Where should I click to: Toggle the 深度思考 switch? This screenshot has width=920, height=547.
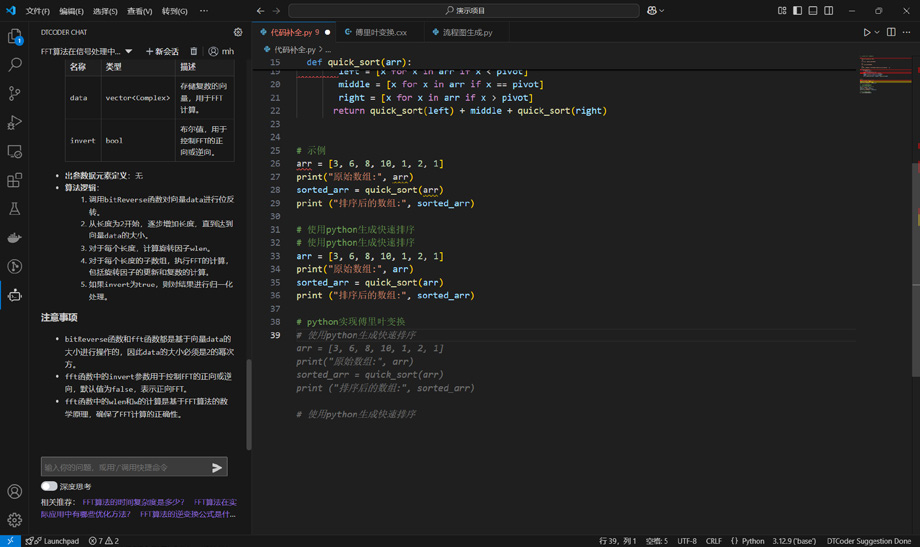click(49, 486)
